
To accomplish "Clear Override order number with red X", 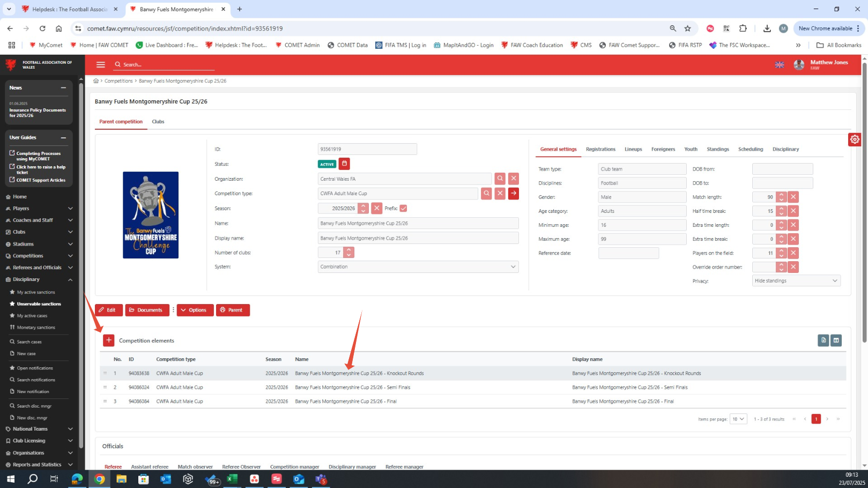I will pyautogui.click(x=793, y=267).
